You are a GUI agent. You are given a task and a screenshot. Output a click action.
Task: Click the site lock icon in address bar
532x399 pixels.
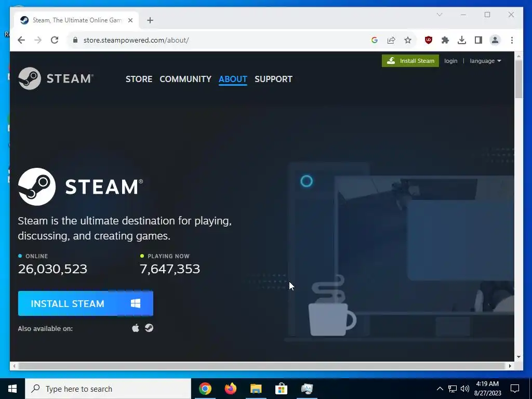(75, 40)
